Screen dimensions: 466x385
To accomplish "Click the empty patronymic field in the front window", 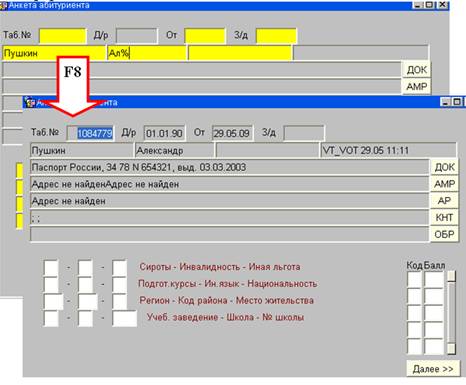I will (x=268, y=150).
